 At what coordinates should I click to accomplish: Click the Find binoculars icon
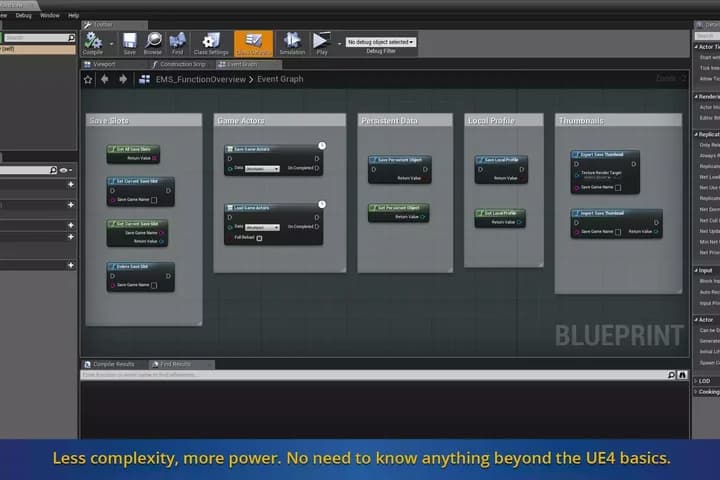click(x=177, y=43)
